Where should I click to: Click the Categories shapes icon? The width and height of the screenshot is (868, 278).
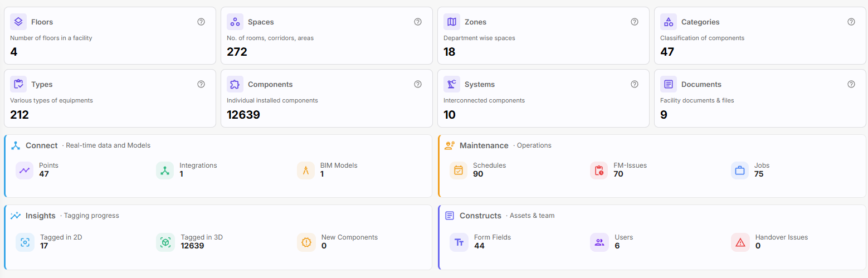pyautogui.click(x=669, y=22)
